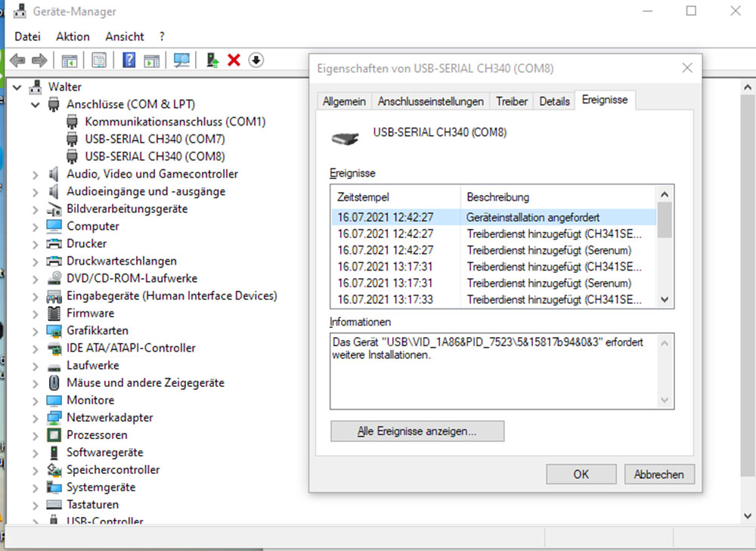Switch to the Treiber tab
756x551 pixels.
coord(512,101)
